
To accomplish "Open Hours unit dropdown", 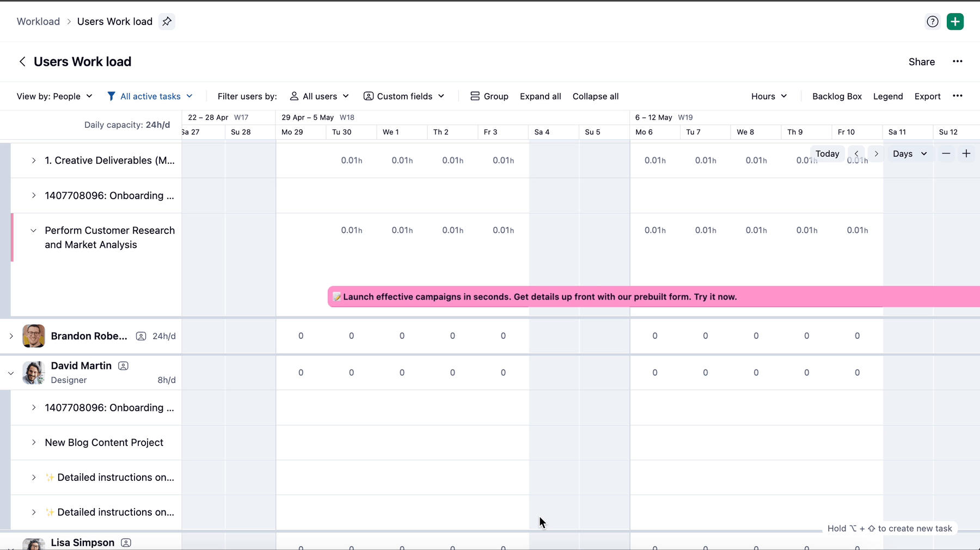I will pos(769,96).
